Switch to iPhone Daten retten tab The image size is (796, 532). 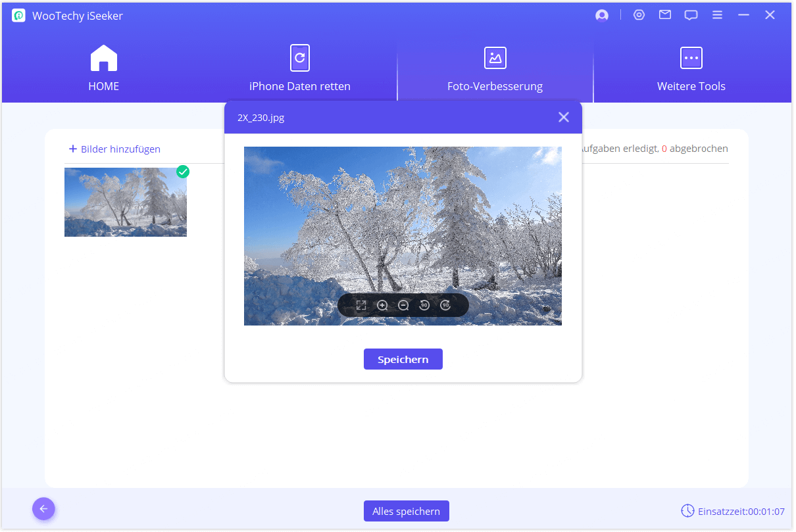pos(299,68)
